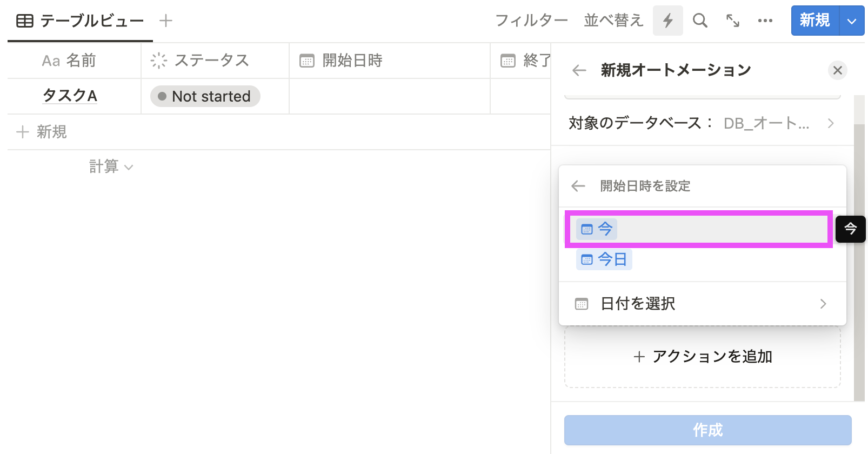Expand the chevron on 日付を選択 row
Viewport: 868px width, 454px height.
pyautogui.click(x=823, y=304)
